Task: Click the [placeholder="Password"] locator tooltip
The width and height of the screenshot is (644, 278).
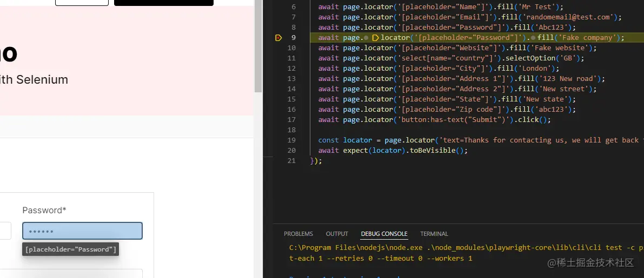Action: coord(71,249)
